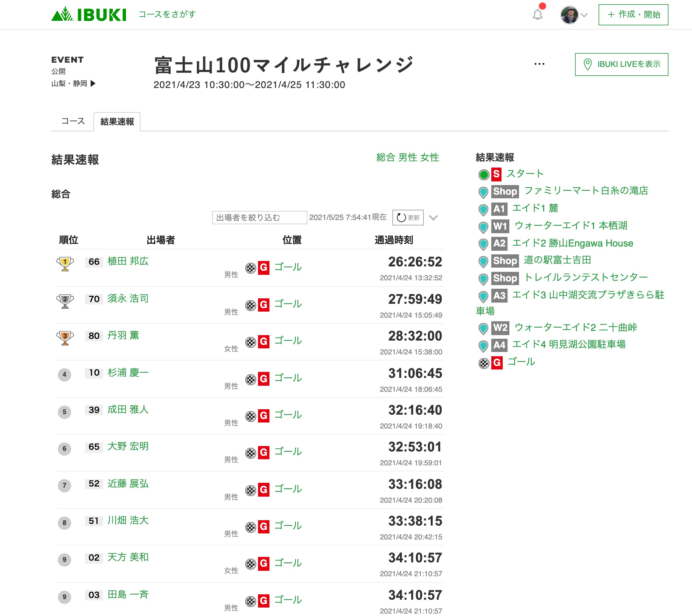Click the IBUKI LIVEを表示 button
Viewport: 692px width, 616px height.
(x=621, y=64)
